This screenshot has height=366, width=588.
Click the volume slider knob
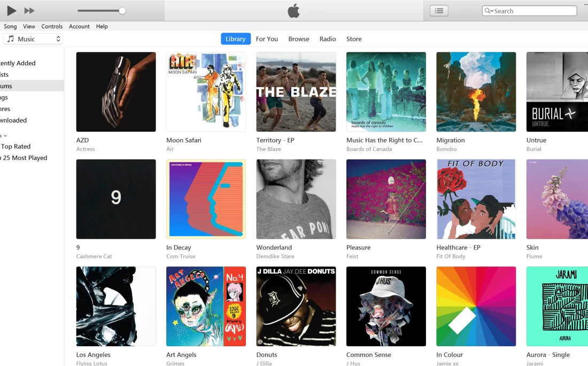coord(122,11)
